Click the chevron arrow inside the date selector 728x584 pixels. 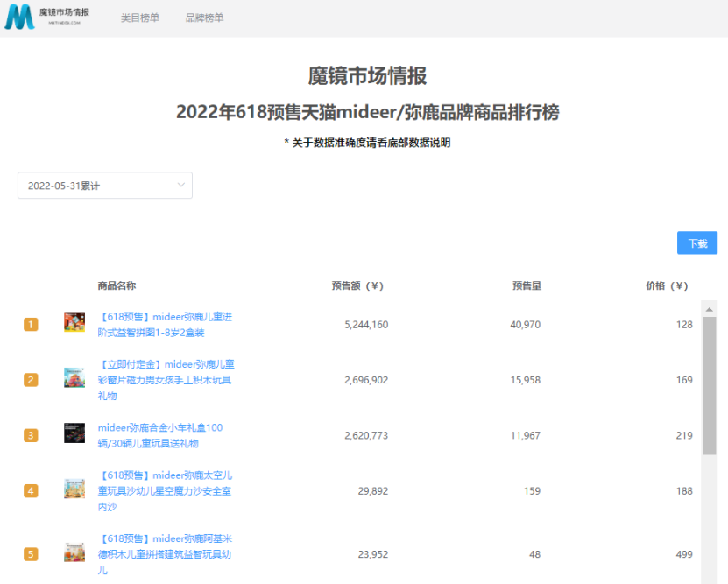point(180,186)
